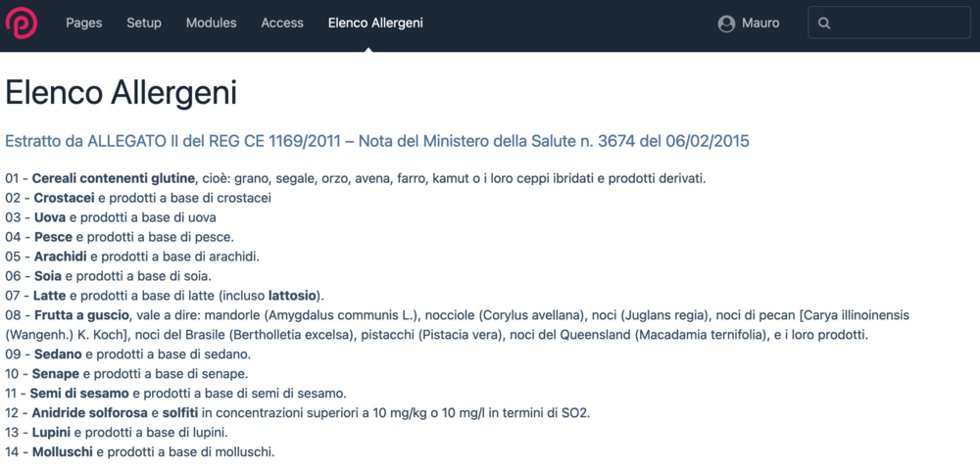980x469 pixels.
Task: Click the Elenco Allergeni page heading
Action: (x=121, y=93)
